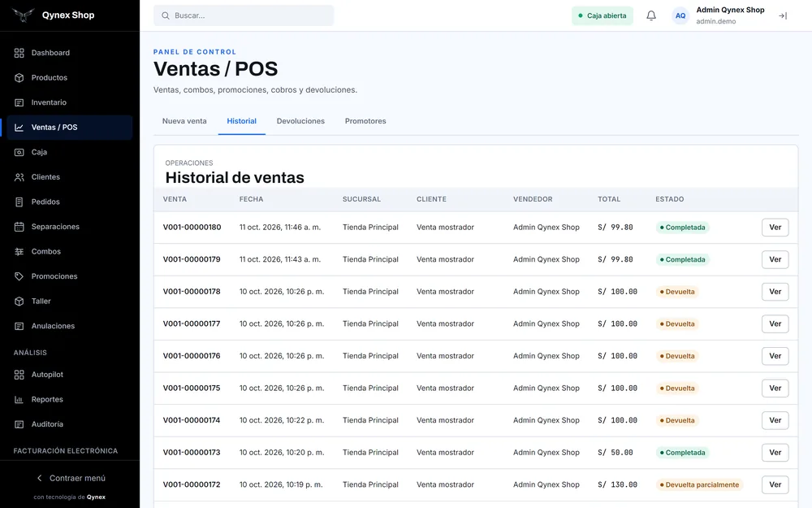Click the Caja cash icon

pyautogui.click(x=19, y=153)
